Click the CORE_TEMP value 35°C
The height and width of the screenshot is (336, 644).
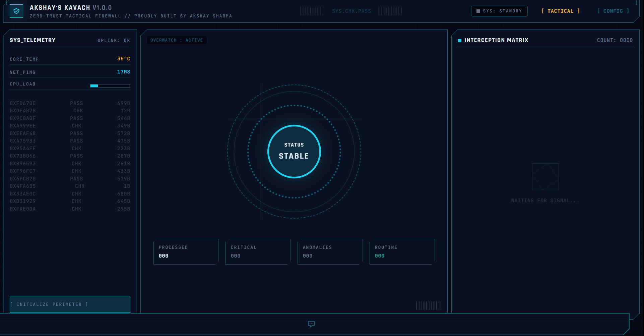click(124, 59)
